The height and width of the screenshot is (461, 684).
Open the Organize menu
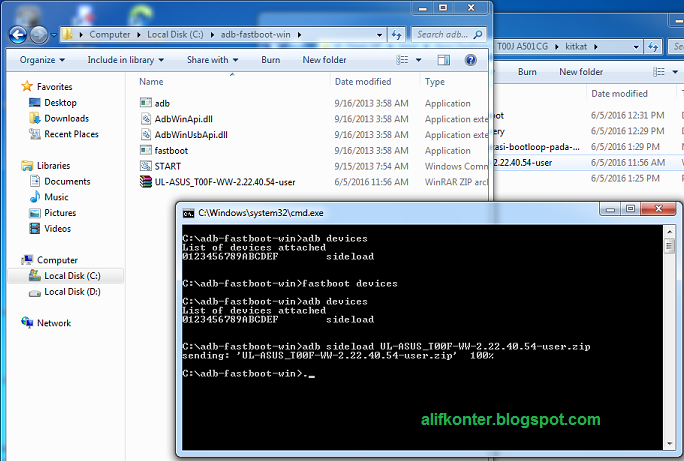pos(42,60)
